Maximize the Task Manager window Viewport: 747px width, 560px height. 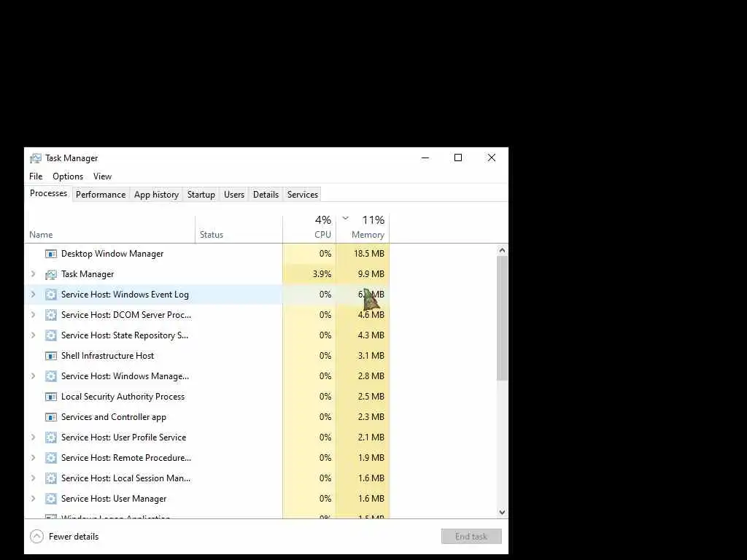[x=458, y=158]
